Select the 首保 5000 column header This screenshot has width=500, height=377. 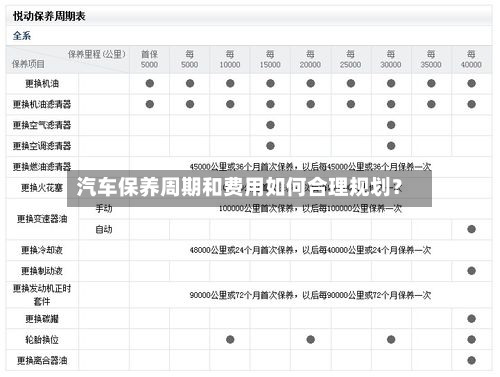(x=149, y=59)
